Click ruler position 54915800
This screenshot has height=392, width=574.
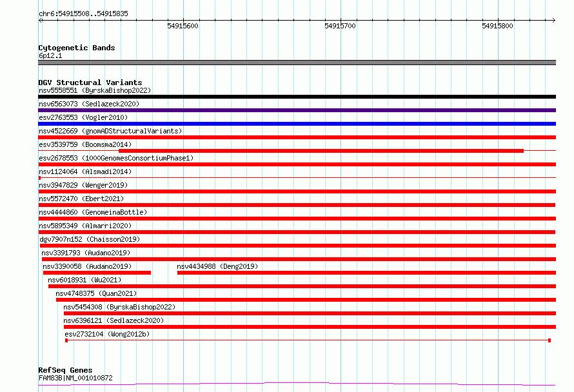point(497,26)
